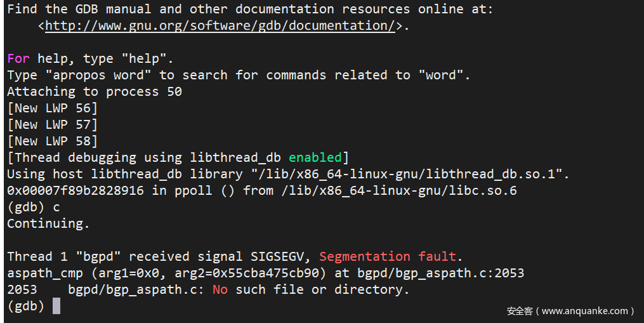Click the "Attaching to process 50" line
The width and height of the screenshot is (644, 323).
point(95,91)
